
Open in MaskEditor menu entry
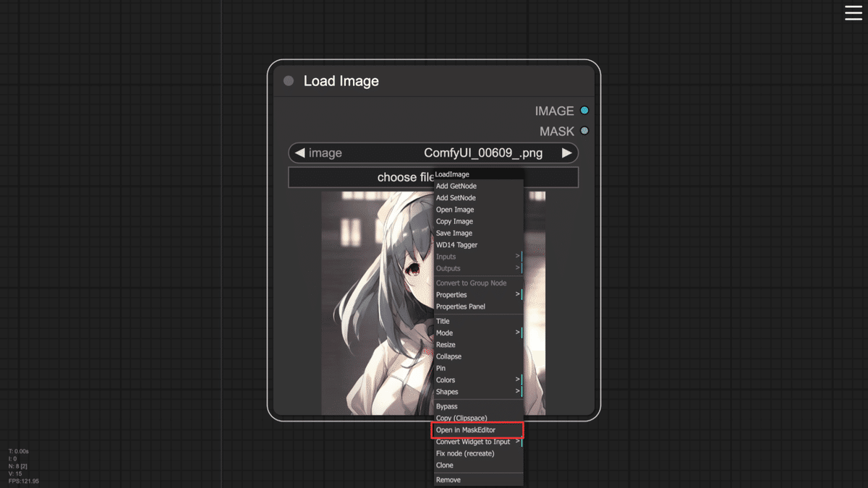[478, 429]
